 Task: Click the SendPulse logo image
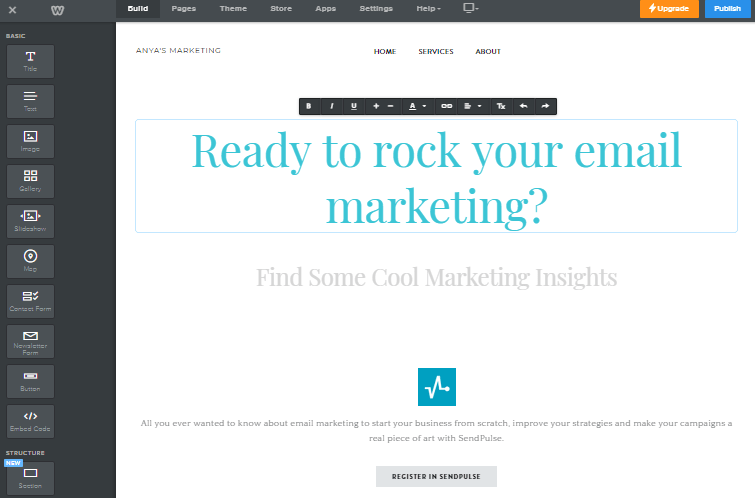437,387
